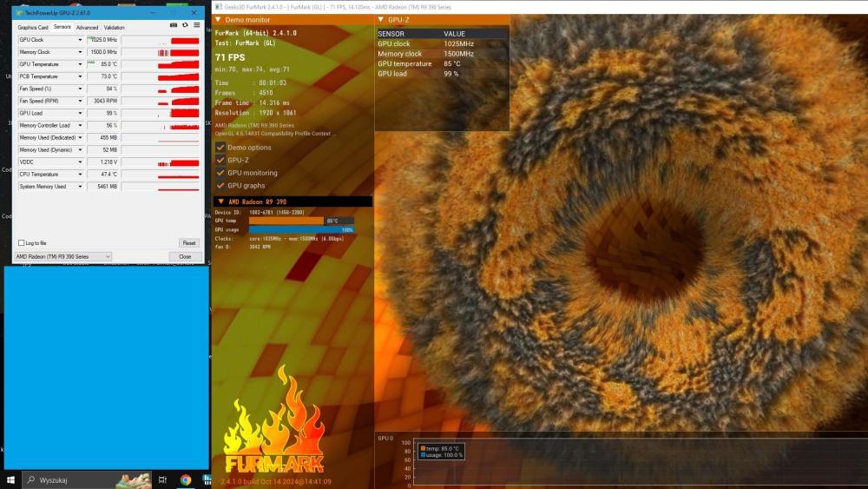Collapse the Demo monitor panel

(x=218, y=19)
